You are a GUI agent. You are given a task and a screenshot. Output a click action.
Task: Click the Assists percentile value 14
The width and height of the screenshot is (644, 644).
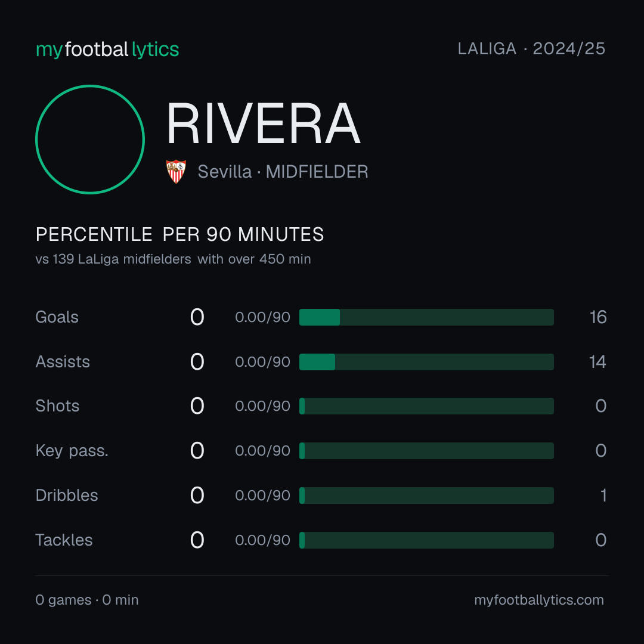[597, 362]
